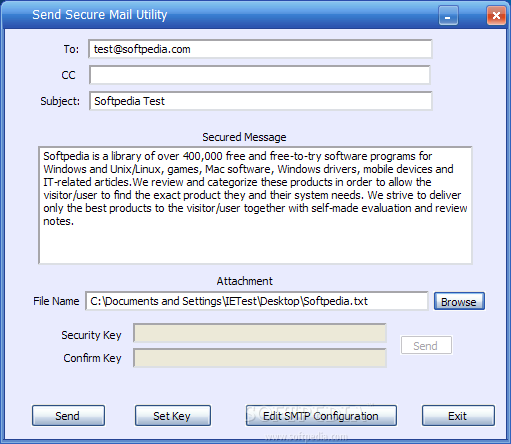Close the window with the red X
This screenshot has width=511, height=444.
[x=496, y=15]
